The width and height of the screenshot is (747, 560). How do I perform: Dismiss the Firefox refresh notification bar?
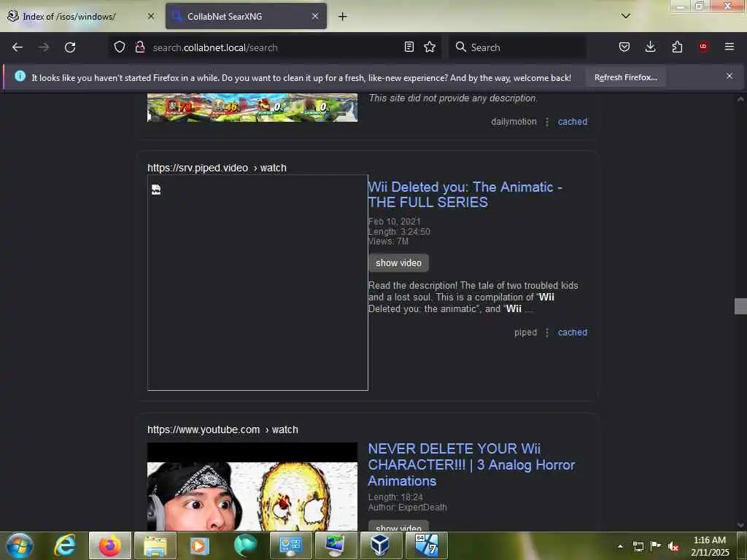pyautogui.click(x=729, y=76)
